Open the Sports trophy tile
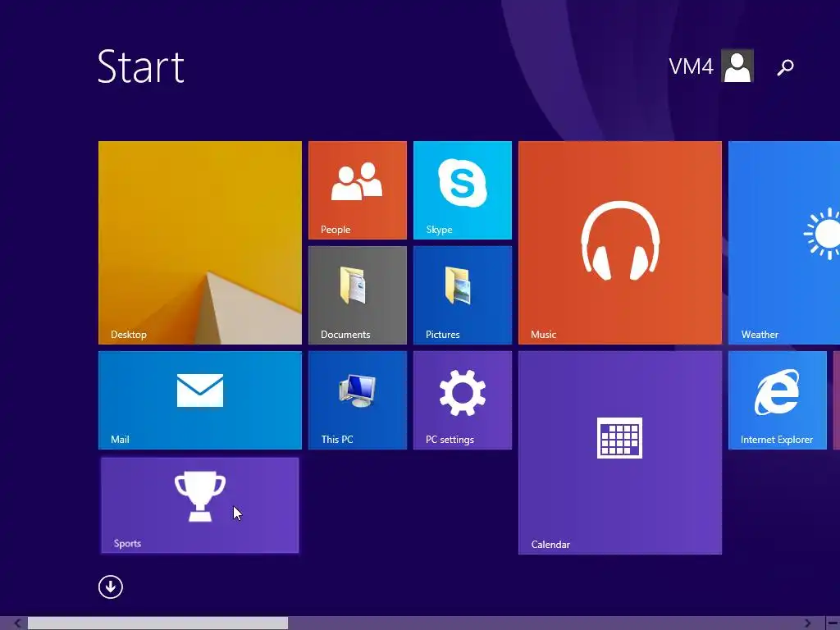Screen dimensions: 840x630 pyautogui.click(x=200, y=505)
